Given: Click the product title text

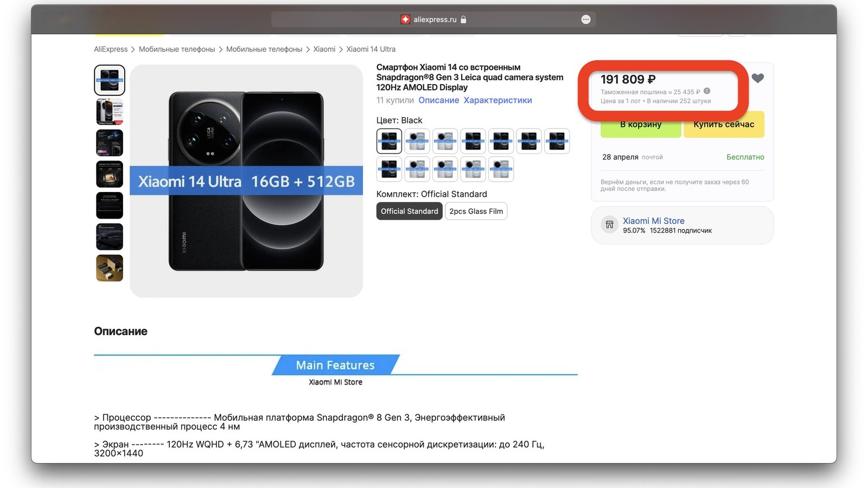Looking at the screenshot, I should (x=470, y=77).
